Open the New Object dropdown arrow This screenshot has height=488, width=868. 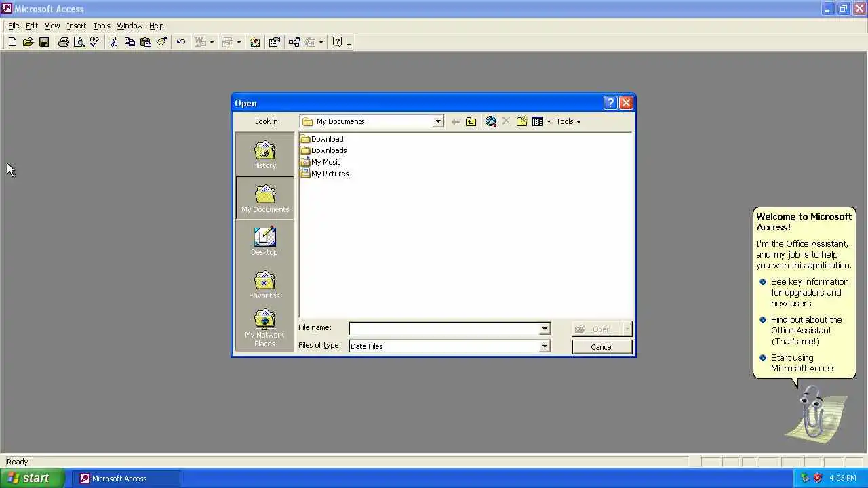[x=321, y=42]
